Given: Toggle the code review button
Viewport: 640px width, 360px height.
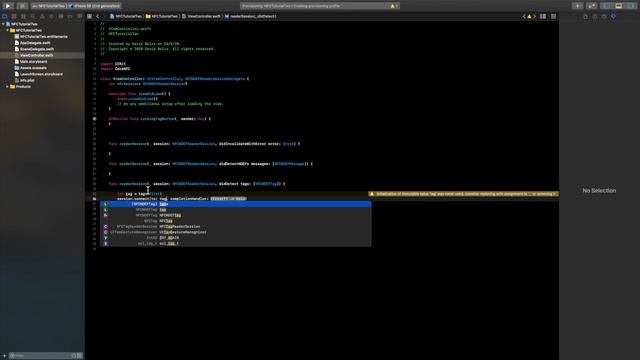Looking at the screenshot, I should click(x=591, y=6).
